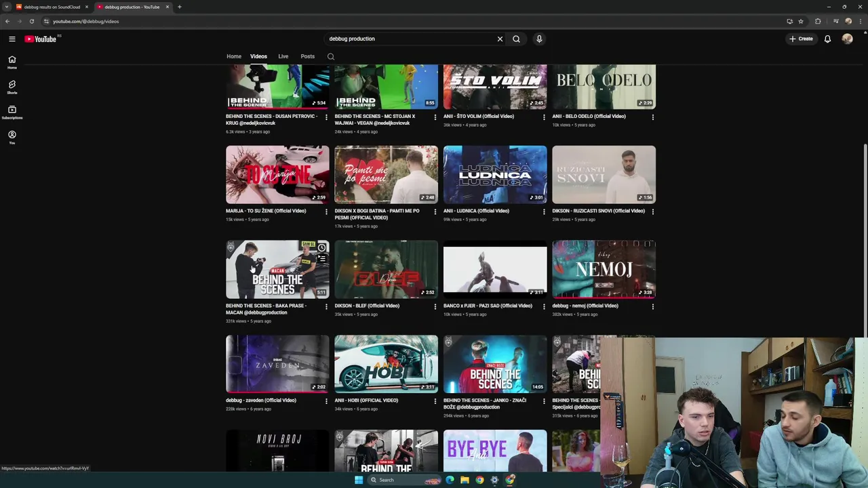Open Settings from the taskbar

[494, 480]
